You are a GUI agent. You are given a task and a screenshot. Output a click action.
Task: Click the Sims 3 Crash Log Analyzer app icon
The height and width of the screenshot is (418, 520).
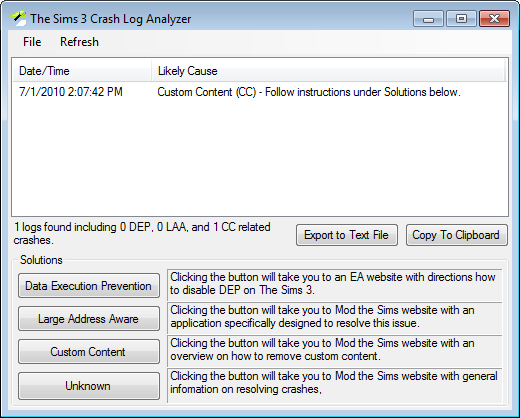coord(18,19)
